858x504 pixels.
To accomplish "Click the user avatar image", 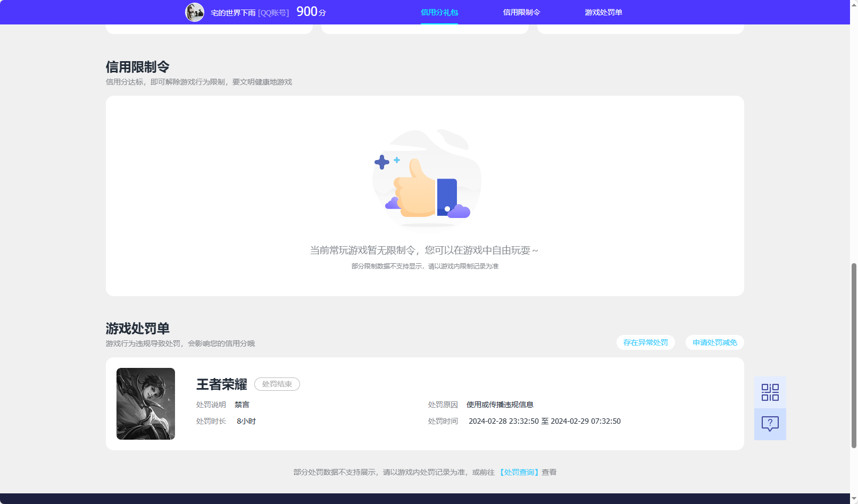I will pos(194,11).
